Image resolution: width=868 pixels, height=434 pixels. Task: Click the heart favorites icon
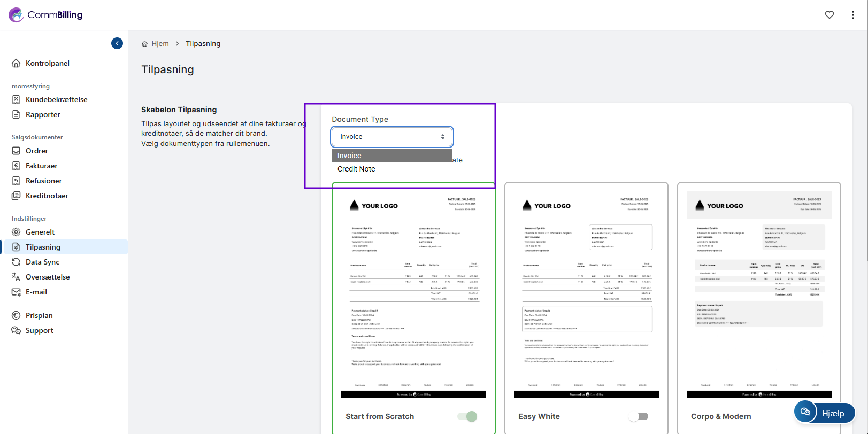point(829,15)
